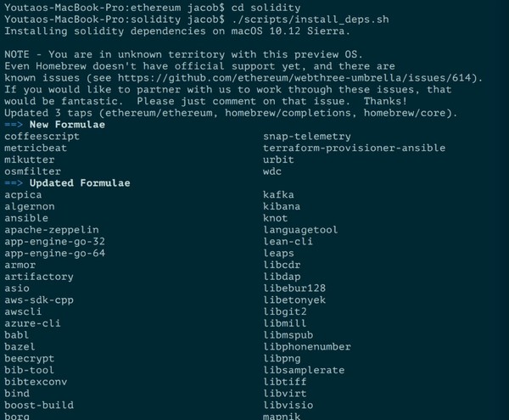Click the 'apache-zeppelin' entry
Image resolution: width=509 pixels, height=420 pixels.
(51, 230)
